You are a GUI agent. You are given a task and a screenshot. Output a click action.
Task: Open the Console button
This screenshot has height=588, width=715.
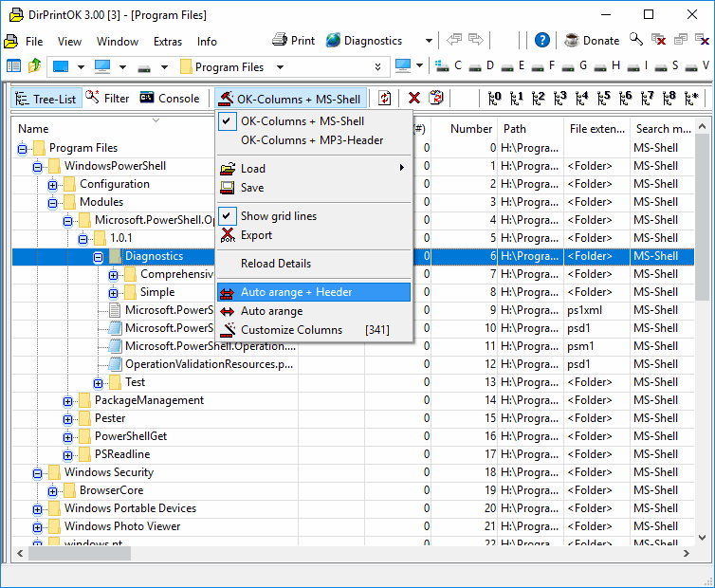tap(170, 98)
